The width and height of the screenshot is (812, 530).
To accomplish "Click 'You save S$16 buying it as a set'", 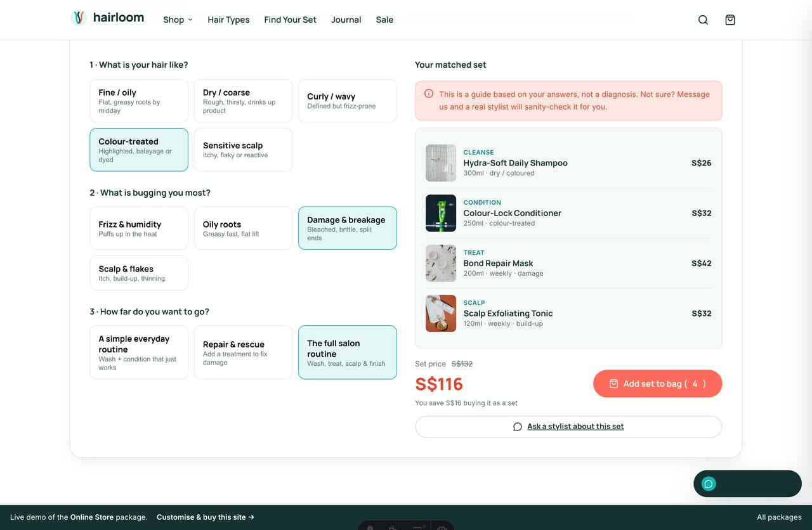I will (466, 403).
